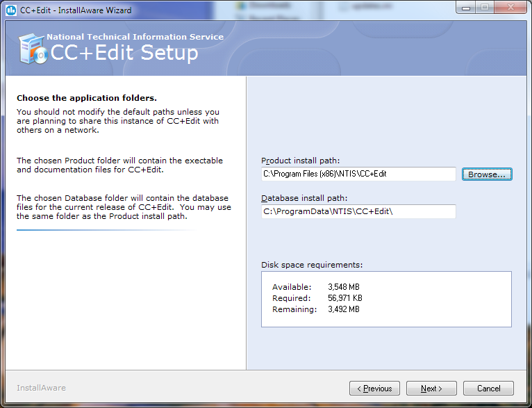Go to Next step
Image resolution: width=532 pixels, height=408 pixels.
coord(431,389)
